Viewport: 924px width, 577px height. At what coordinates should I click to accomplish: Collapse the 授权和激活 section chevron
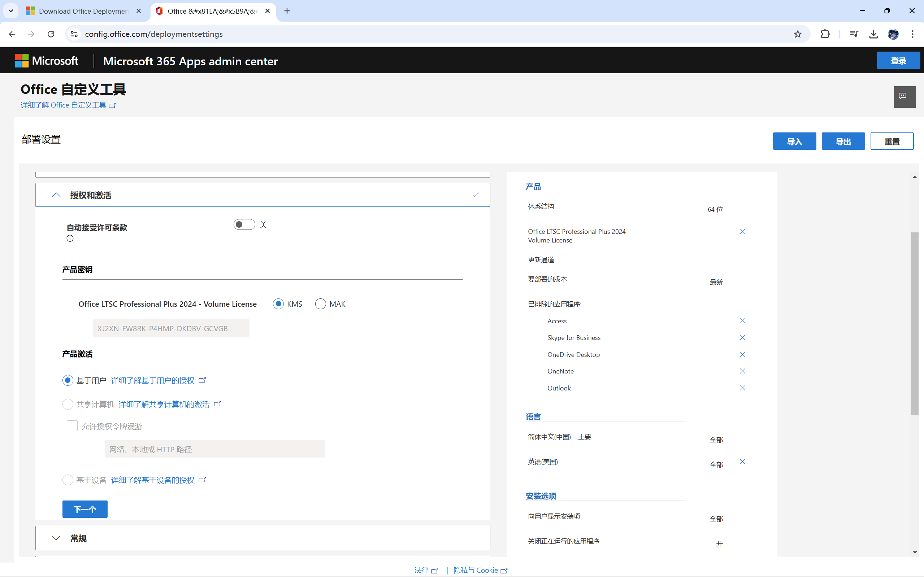point(56,195)
